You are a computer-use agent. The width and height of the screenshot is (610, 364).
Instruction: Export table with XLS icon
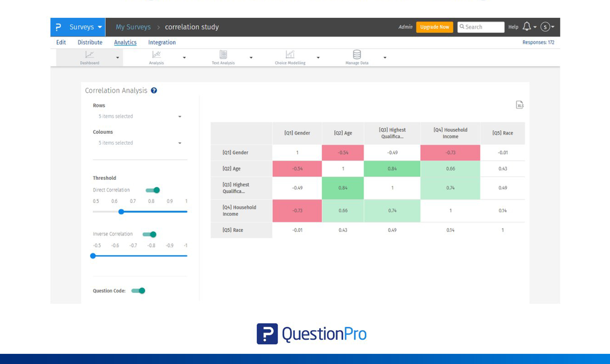(519, 105)
